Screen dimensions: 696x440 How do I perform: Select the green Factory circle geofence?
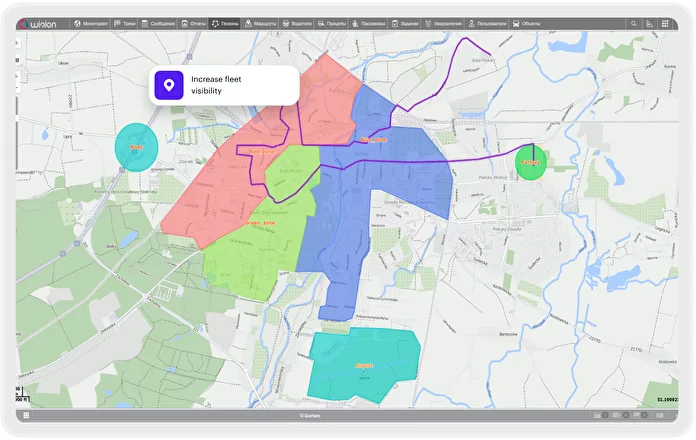(x=530, y=162)
